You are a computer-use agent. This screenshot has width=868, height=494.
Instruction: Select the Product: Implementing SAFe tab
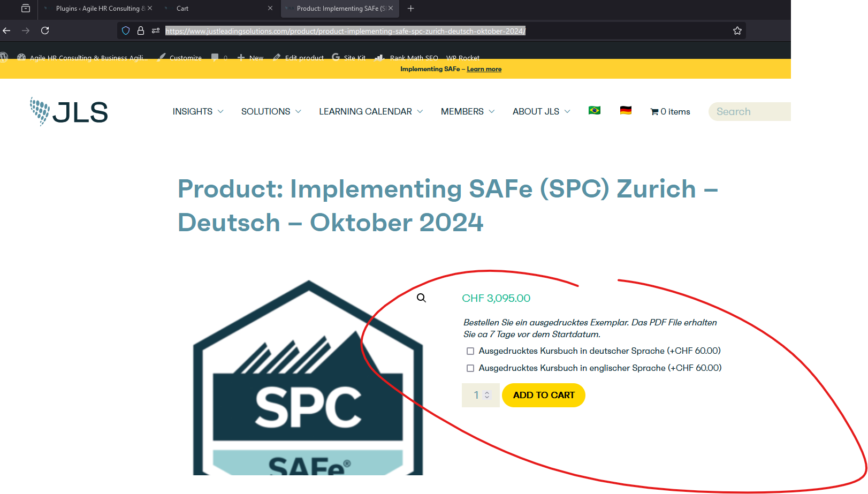tap(340, 9)
